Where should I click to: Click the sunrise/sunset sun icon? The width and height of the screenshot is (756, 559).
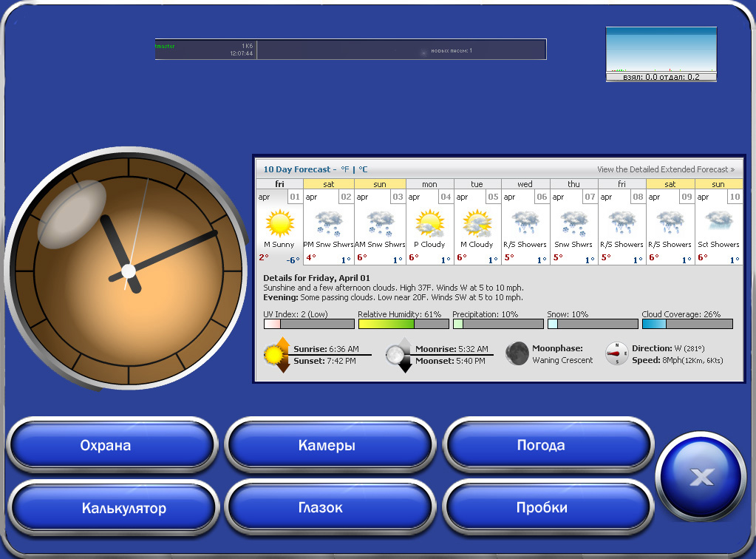coord(276,355)
